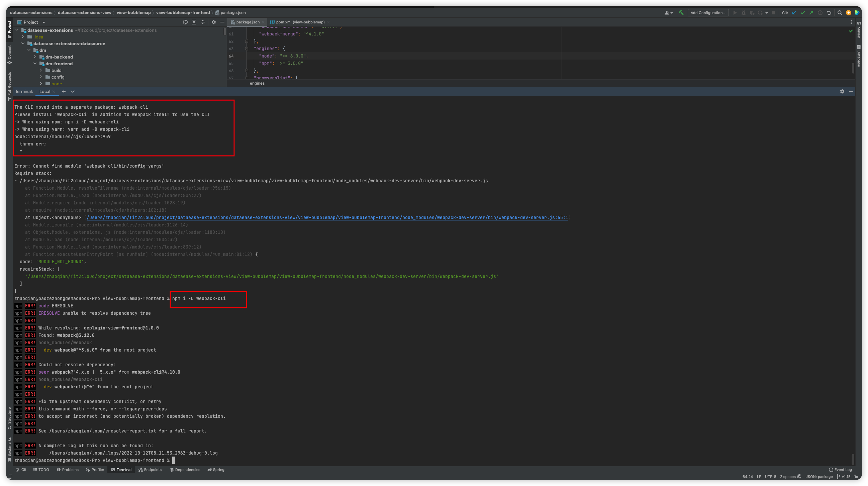Viewport: 868px width, 486px height.
Task: Open Search Everywhere with the magnifier icon
Action: click(x=840, y=13)
